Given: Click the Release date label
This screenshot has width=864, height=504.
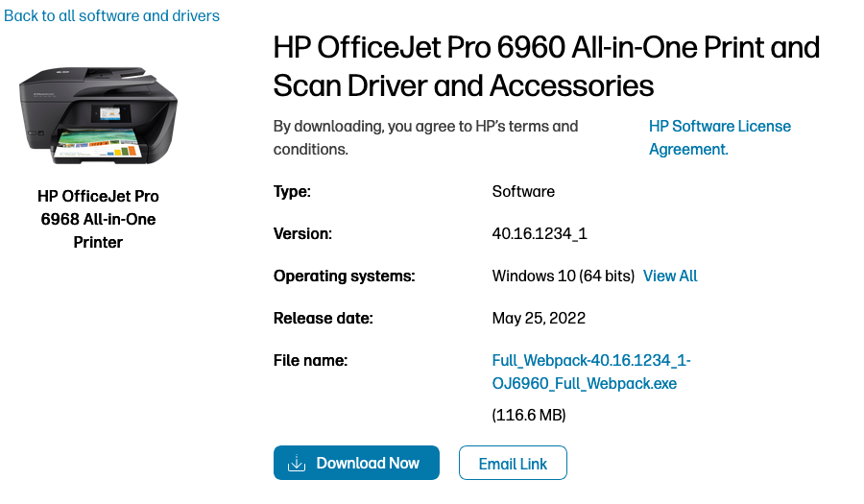Looking at the screenshot, I should pyautogui.click(x=323, y=318).
